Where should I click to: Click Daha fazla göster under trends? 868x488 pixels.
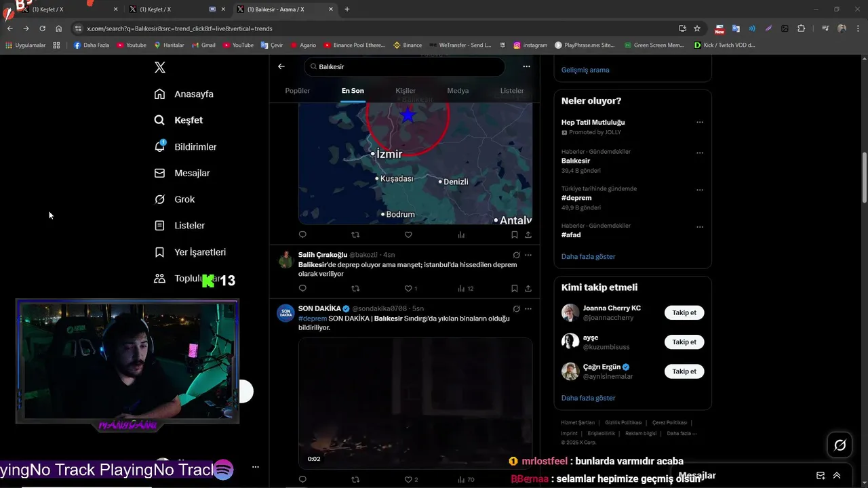589,257
